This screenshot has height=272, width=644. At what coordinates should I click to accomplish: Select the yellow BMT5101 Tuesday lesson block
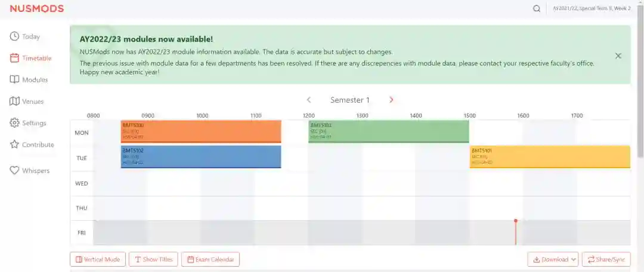(x=549, y=156)
